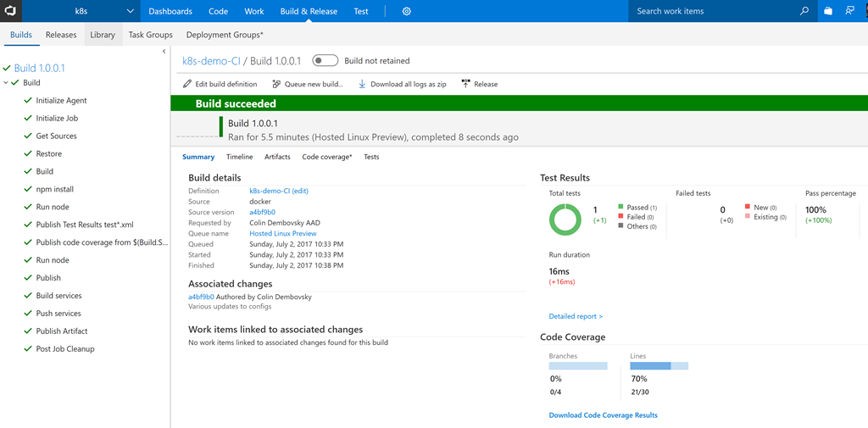Click the Search work items field
This screenshot has width=868, height=428.
(712, 12)
